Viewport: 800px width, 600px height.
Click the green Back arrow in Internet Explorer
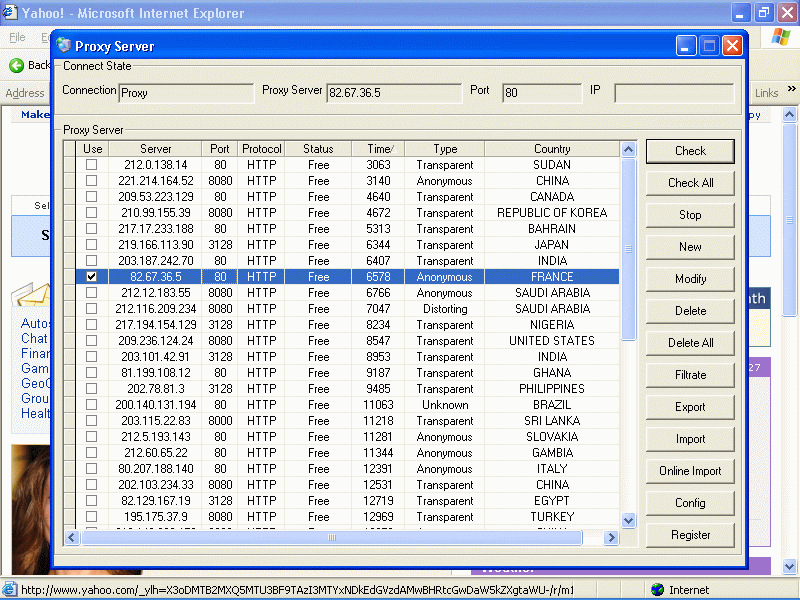tap(16, 65)
